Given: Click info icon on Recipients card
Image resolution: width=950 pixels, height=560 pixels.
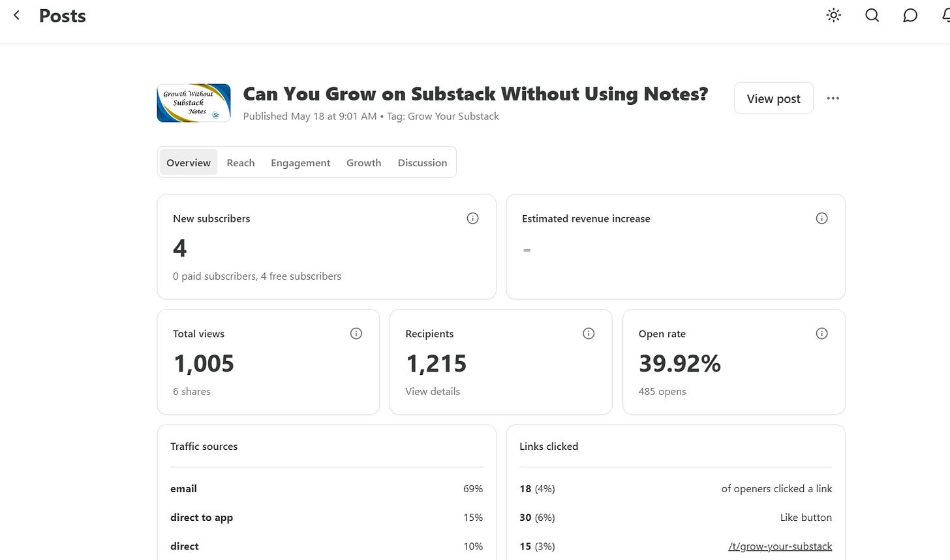Looking at the screenshot, I should pos(589,333).
